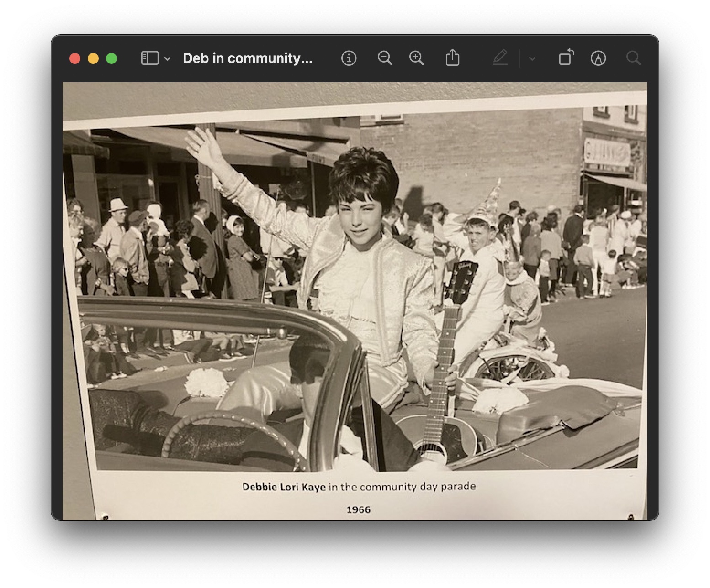The width and height of the screenshot is (710, 588).
Task: Zoom in on the photo
Action: tap(416, 58)
